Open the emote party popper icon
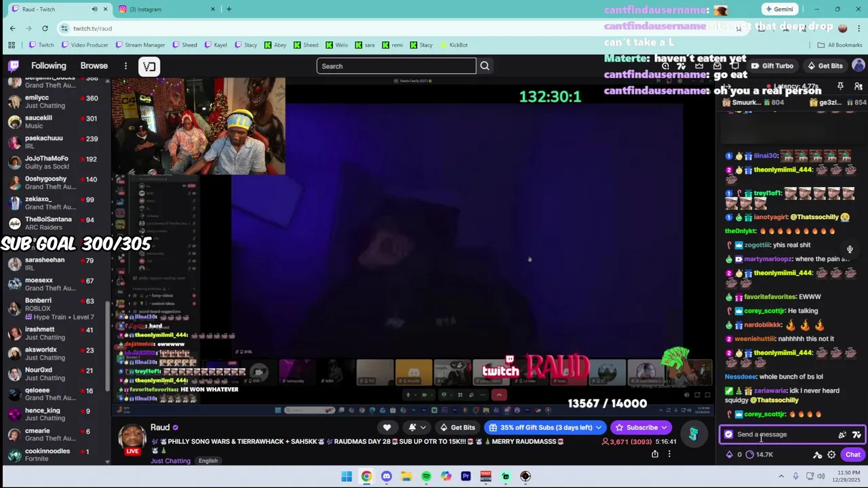 click(x=842, y=434)
